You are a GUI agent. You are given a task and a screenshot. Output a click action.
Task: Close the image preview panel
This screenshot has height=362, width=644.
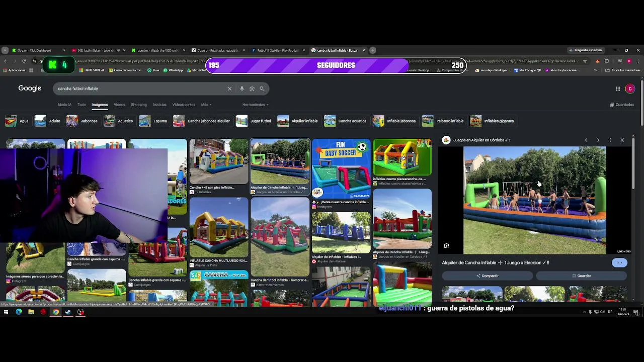tap(622, 140)
